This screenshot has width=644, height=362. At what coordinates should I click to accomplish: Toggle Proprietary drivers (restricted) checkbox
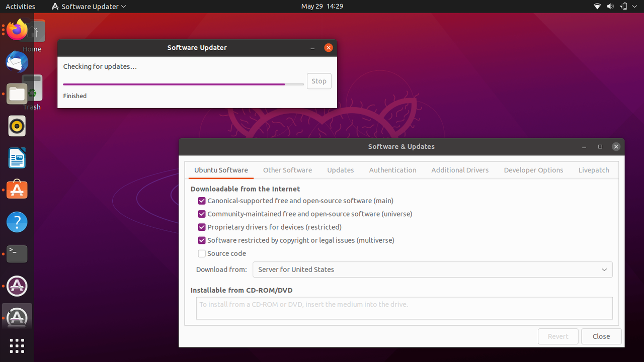click(x=202, y=227)
